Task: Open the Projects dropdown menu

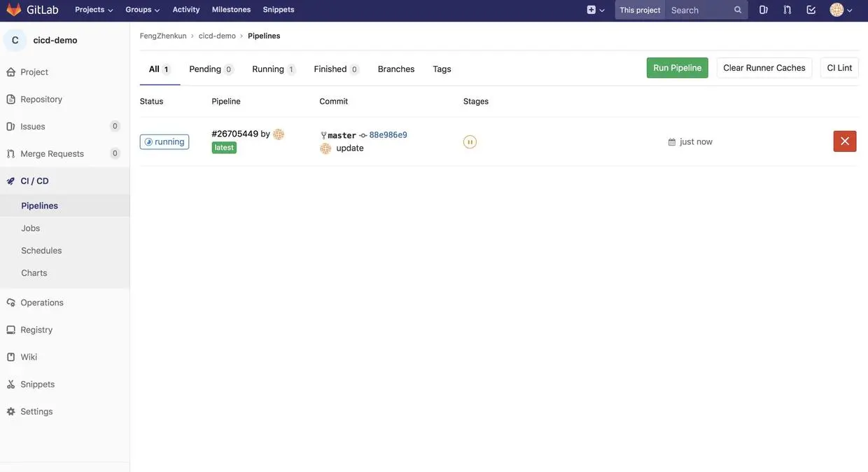Action: click(x=94, y=10)
